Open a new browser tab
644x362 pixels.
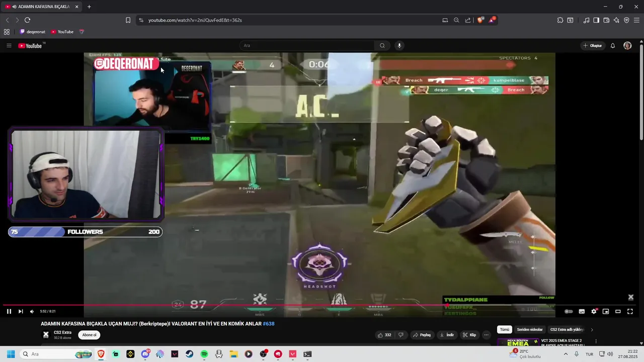point(89,7)
